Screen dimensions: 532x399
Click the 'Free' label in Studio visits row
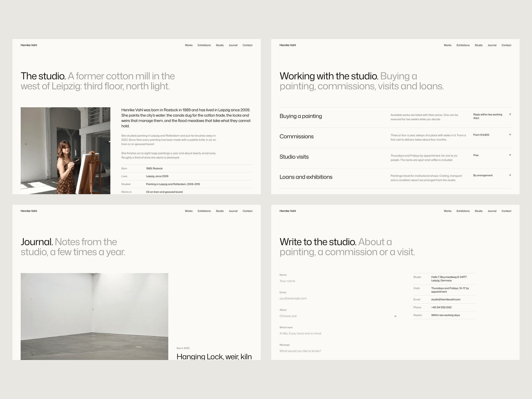click(476, 155)
